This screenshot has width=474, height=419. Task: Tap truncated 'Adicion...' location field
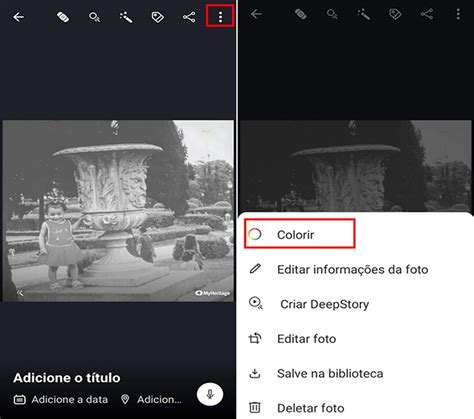pos(159,399)
